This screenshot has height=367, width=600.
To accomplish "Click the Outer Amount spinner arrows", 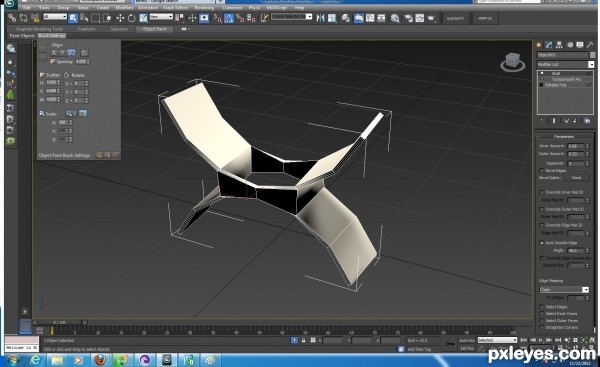I will (587, 154).
